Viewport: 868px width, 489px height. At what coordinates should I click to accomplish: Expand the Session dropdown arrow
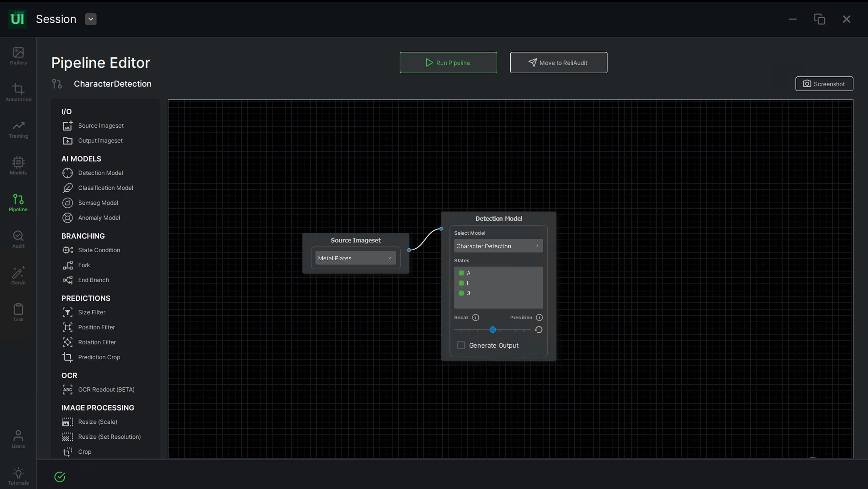coord(91,19)
